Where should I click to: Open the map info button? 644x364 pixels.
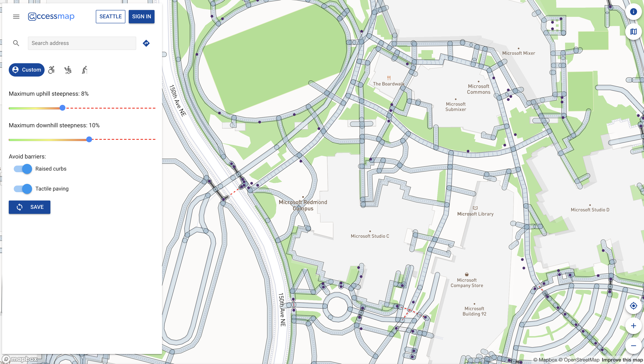(x=634, y=12)
